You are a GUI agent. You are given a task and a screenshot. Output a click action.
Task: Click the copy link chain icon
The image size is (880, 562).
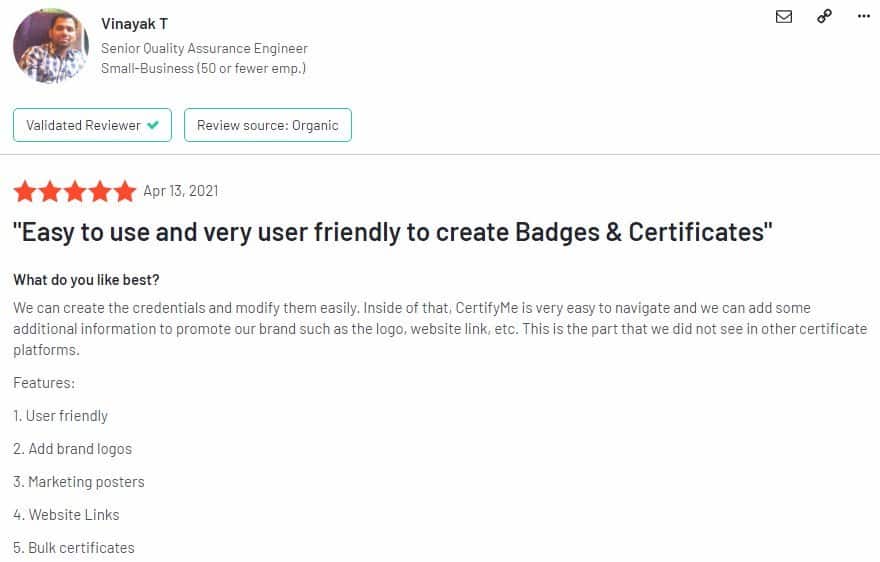pyautogui.click(x=824, y=16)
